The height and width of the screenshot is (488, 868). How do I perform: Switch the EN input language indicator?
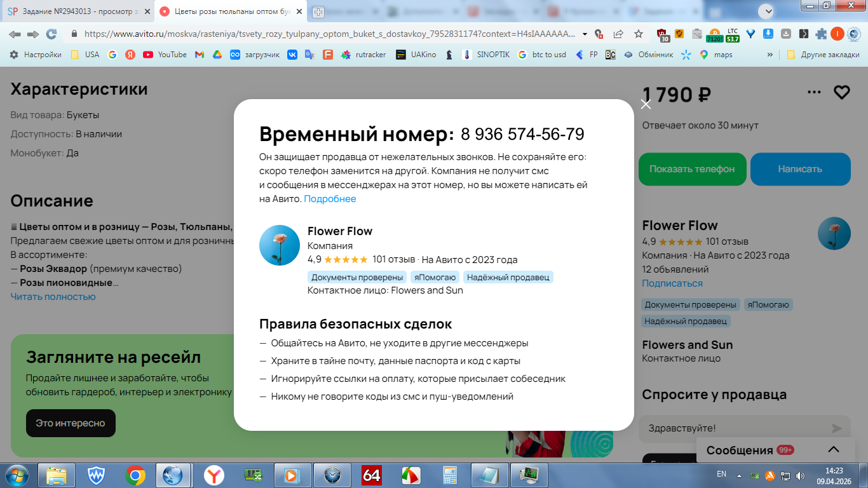tap(721, 474)
